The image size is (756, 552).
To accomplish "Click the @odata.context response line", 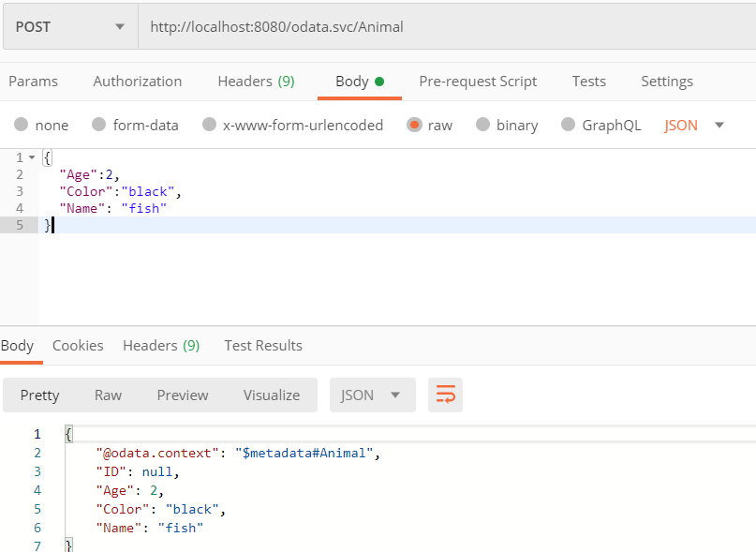I will [x=238, y=453].
